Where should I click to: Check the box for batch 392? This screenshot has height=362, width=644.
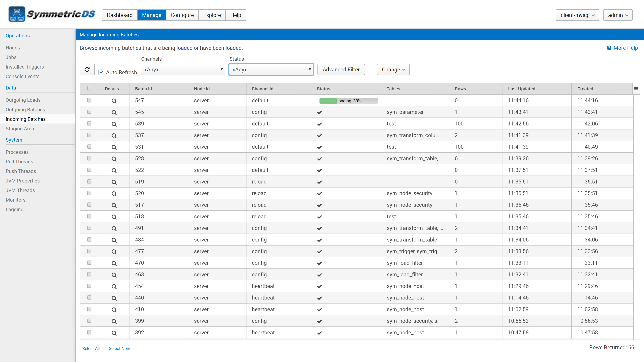click(89, 332)
